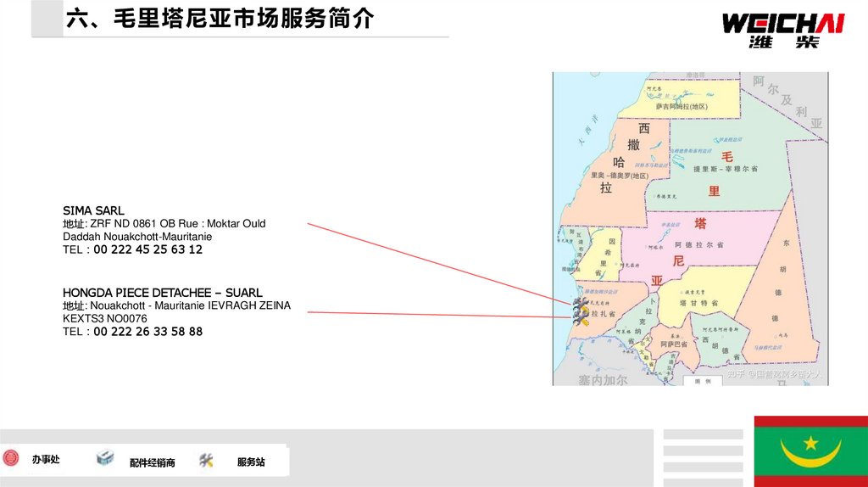Screen dimensions: 868x487
Task: Click the SIMA SARL heading
Action: click(x=93, y=210)
